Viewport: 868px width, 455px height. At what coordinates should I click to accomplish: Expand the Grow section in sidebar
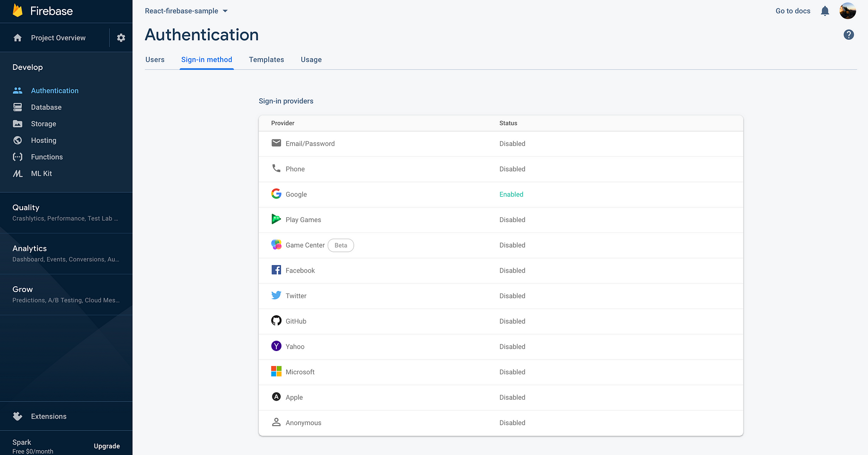pos(66,294)
